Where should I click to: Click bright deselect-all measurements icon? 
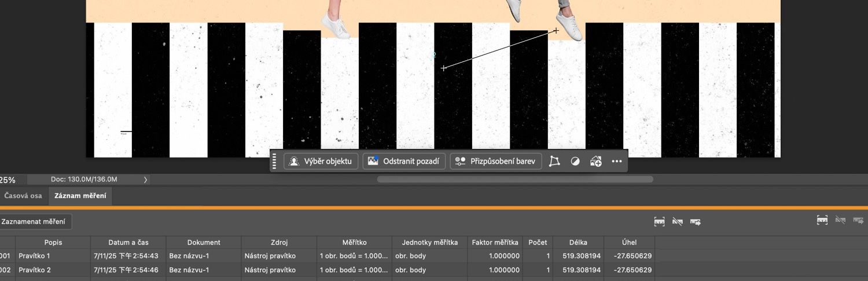(x=677, y=221)
